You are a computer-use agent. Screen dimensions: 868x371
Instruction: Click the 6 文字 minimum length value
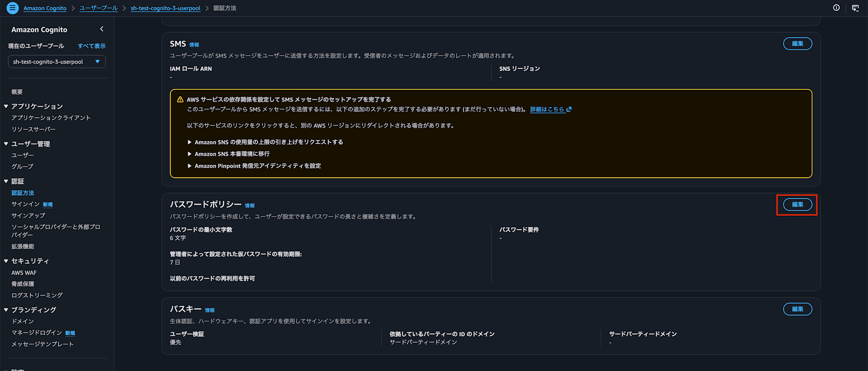pyautogui.click(x=178, y=238)
